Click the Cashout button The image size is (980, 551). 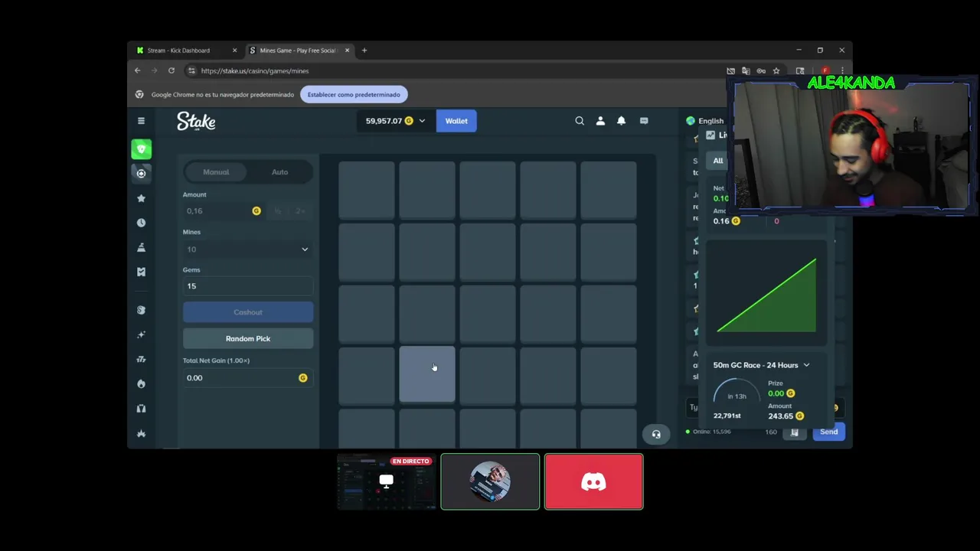pos(248,312)
